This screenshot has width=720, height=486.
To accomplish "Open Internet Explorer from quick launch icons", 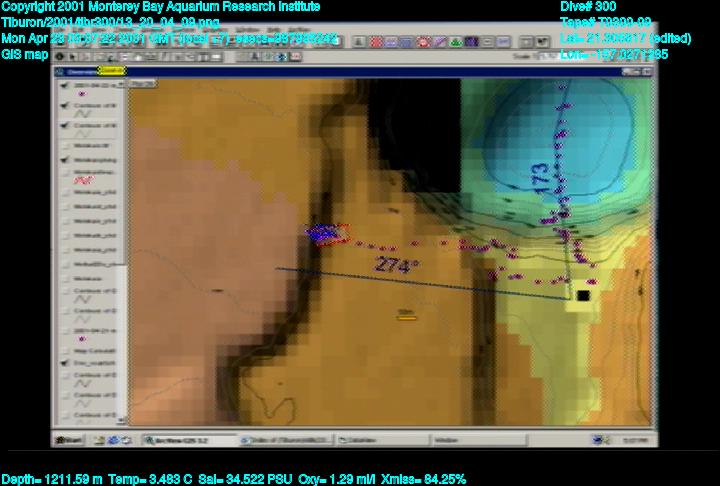I will click(114, 440).
